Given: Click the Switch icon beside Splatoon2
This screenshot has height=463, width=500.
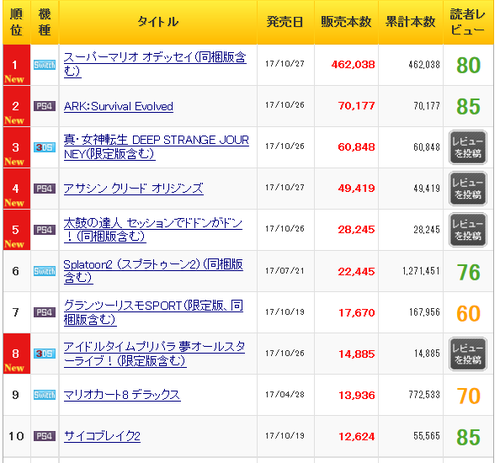Looking at the screenshot, I should click(x=45, y=271).
